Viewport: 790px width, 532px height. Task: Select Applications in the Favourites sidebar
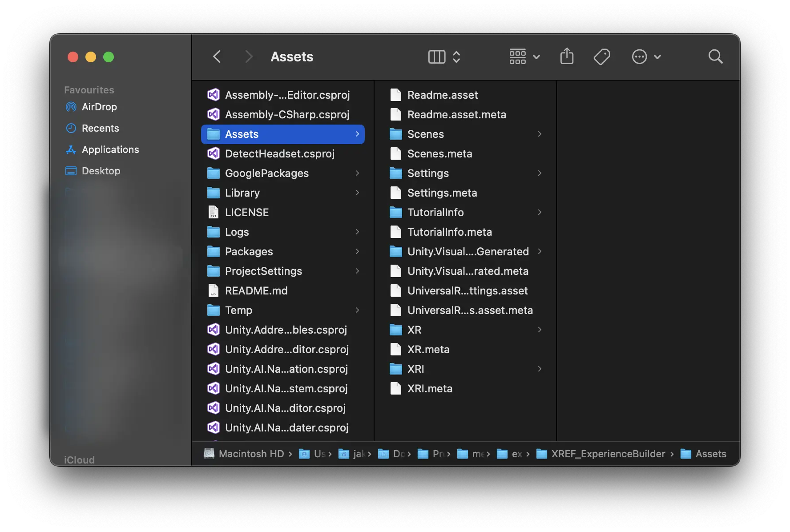pos(110,149)
